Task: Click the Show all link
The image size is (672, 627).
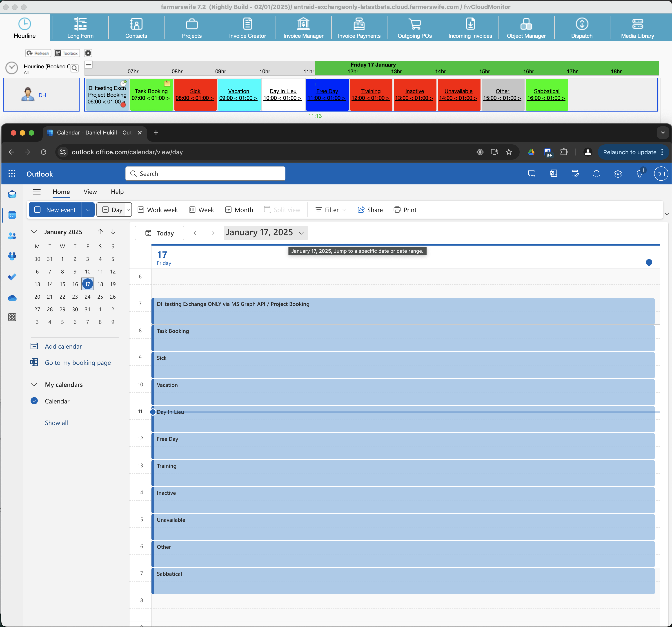Action: pos(56,423)
